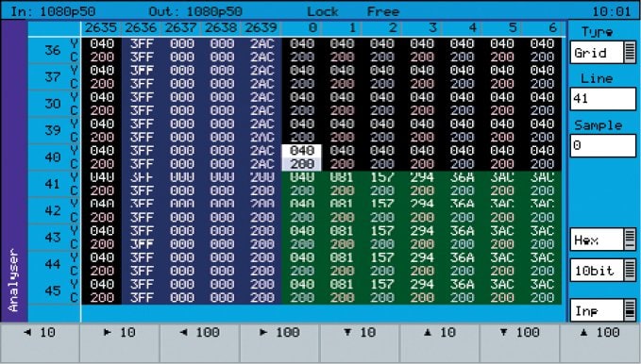Select the Lock status indicator
Screen dimensions: 641x364
pyautogui.click(x=323, y=11)
